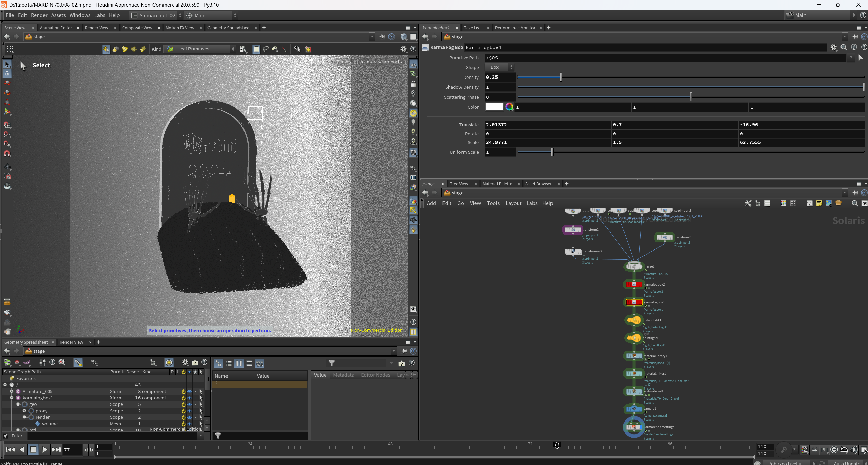Toggle visibility eye for karmafogbox1 prim
This screenshot has width=868, height=465.
[x=189, y=398]
